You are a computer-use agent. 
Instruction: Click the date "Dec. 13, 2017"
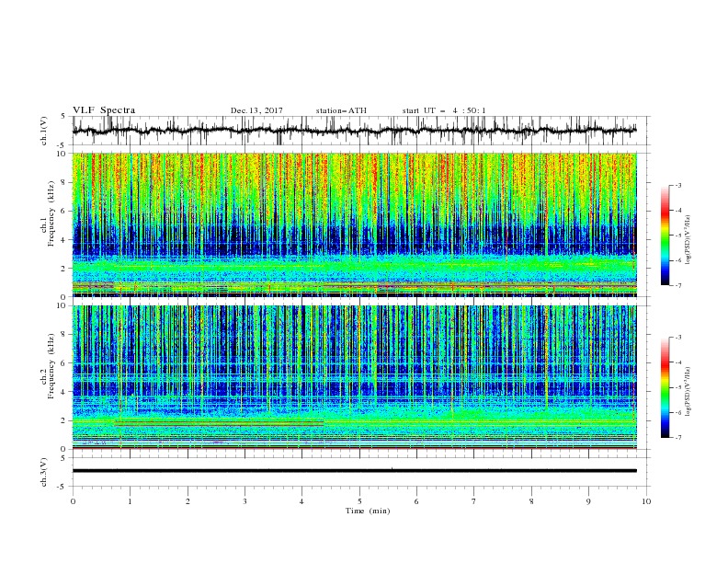tap(256, 110)
